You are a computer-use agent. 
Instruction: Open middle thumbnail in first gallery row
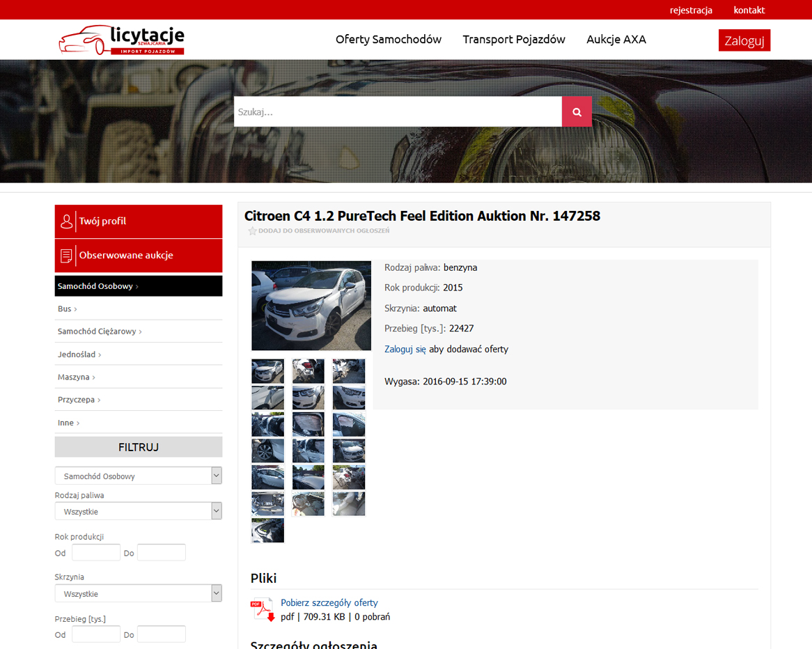pyautogui.click(x=308, y=371)
